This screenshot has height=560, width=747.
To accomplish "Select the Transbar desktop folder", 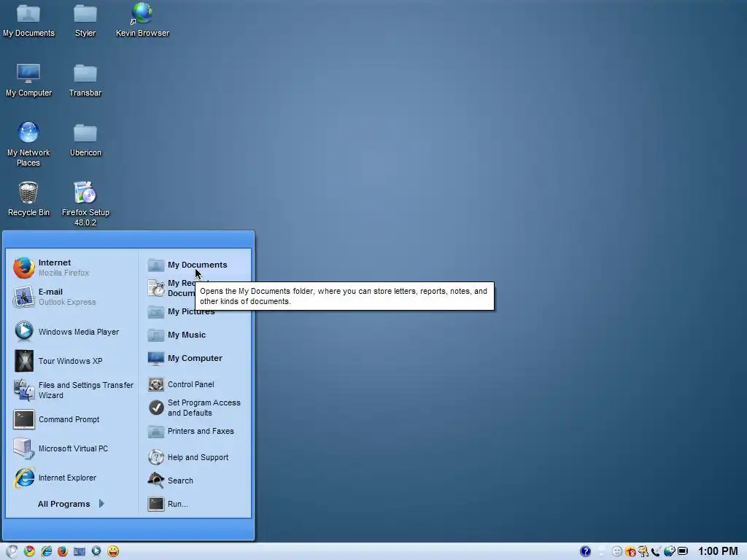I will (x=85, y=80).
